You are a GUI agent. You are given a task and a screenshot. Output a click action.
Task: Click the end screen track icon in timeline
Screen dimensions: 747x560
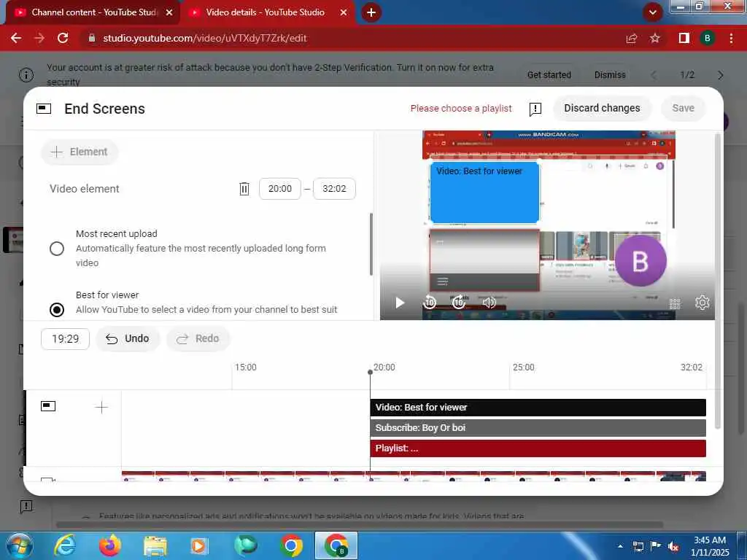[x=48, y=406]
